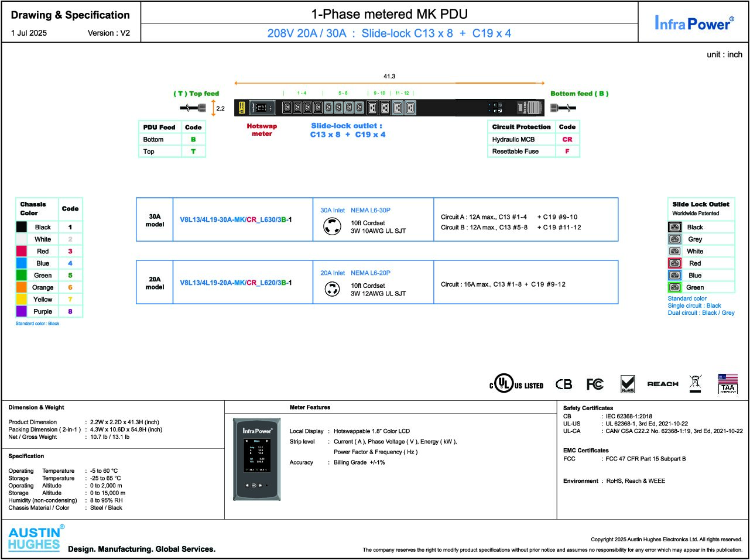Viewport: 750px width, 560px height.
Task: Click the C19 outlets 11-12 on PDU drawing
Action: click(x=403, y=108)
